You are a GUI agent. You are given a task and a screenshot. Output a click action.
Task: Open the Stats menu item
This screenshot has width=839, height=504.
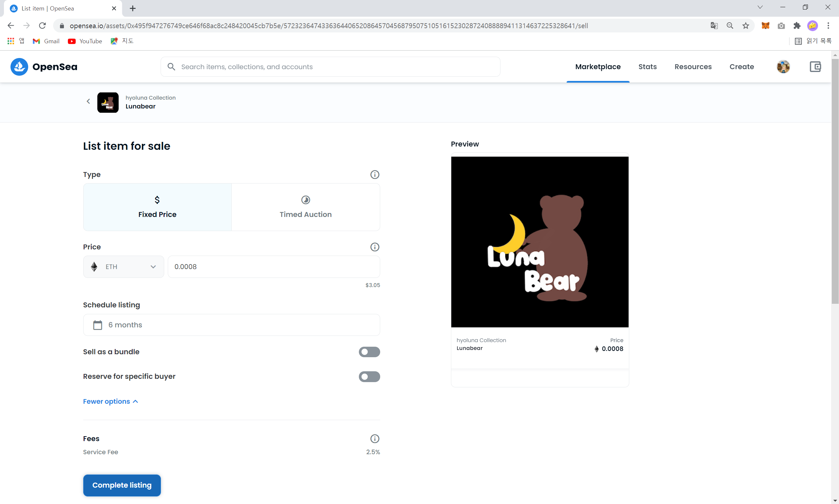point(647,67)
